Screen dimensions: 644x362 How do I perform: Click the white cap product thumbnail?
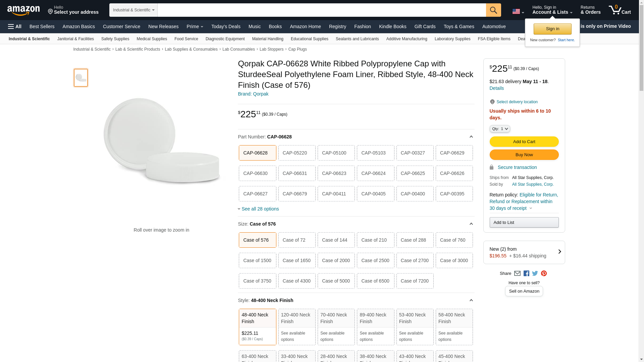pyautogui.click(x=81, y=78)
